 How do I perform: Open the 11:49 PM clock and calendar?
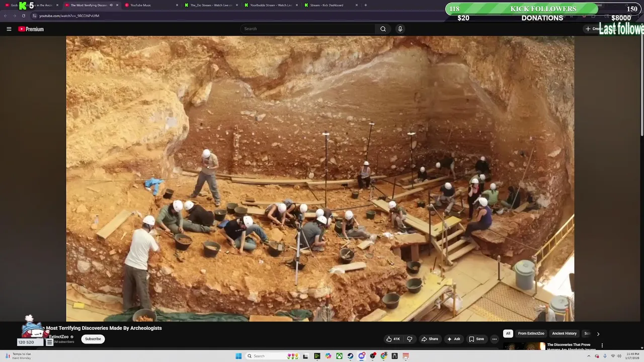pos(633,356)
